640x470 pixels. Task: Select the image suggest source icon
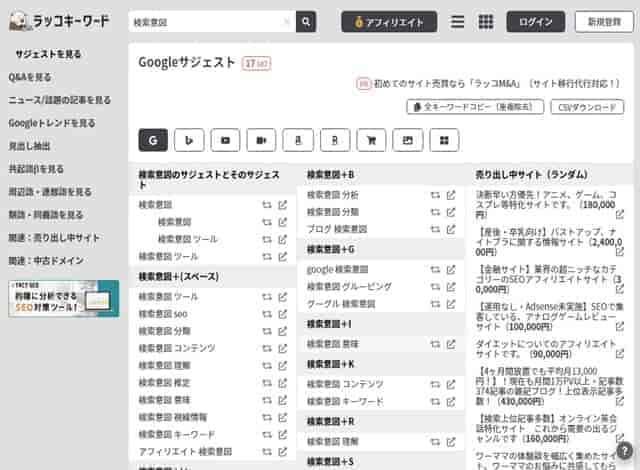click(x=407, y=140)
